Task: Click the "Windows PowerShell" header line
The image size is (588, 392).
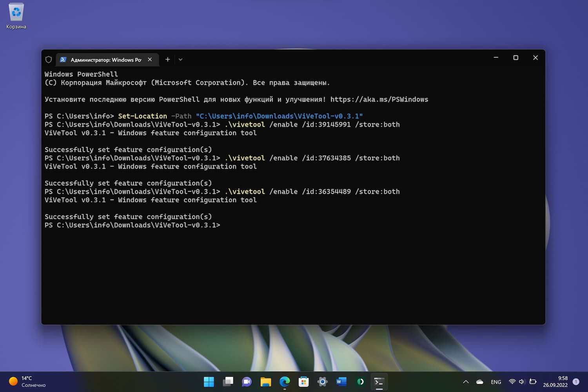Action: 81,74
